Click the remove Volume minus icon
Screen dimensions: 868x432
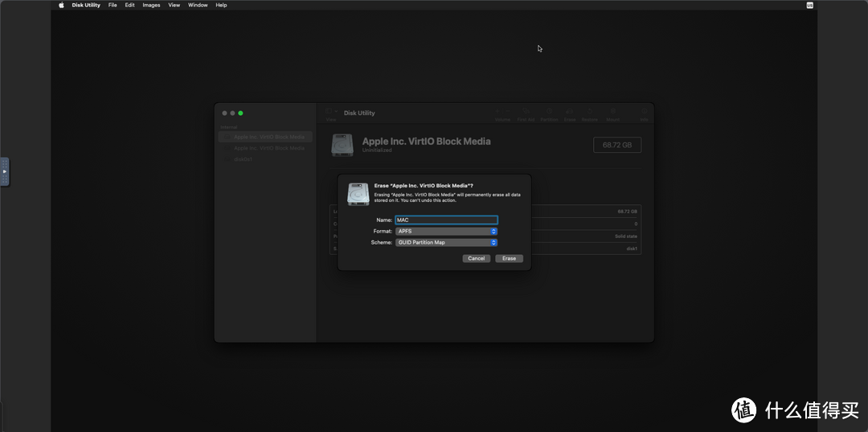coord(506,111)
